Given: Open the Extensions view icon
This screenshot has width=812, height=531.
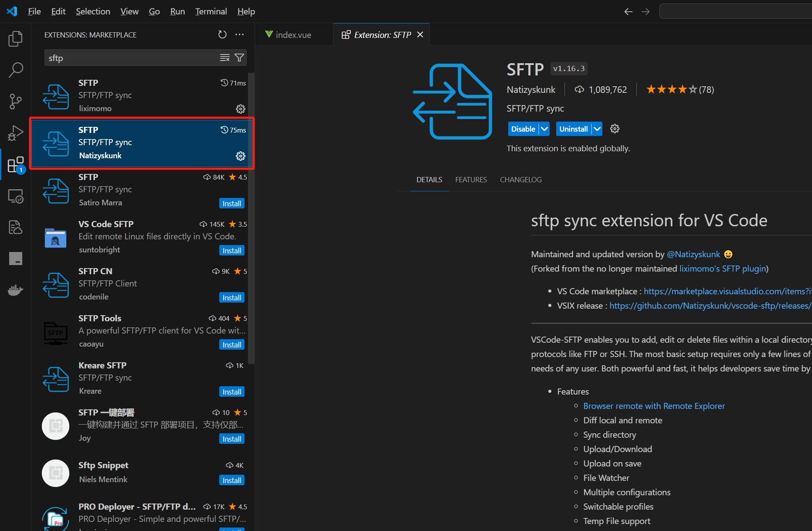Looking at the screenshot, I should [15, 164].
